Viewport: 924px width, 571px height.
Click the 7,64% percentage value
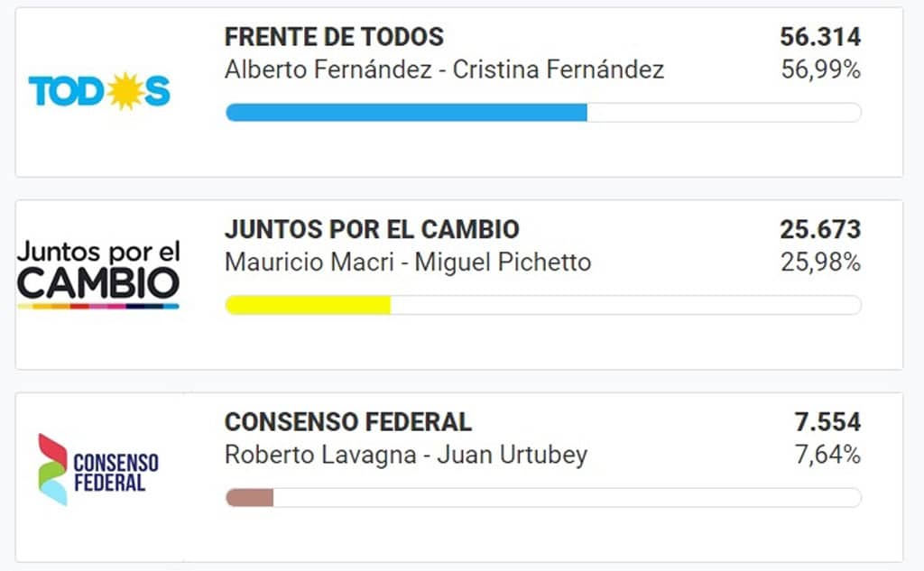click(x=827, y=455)
